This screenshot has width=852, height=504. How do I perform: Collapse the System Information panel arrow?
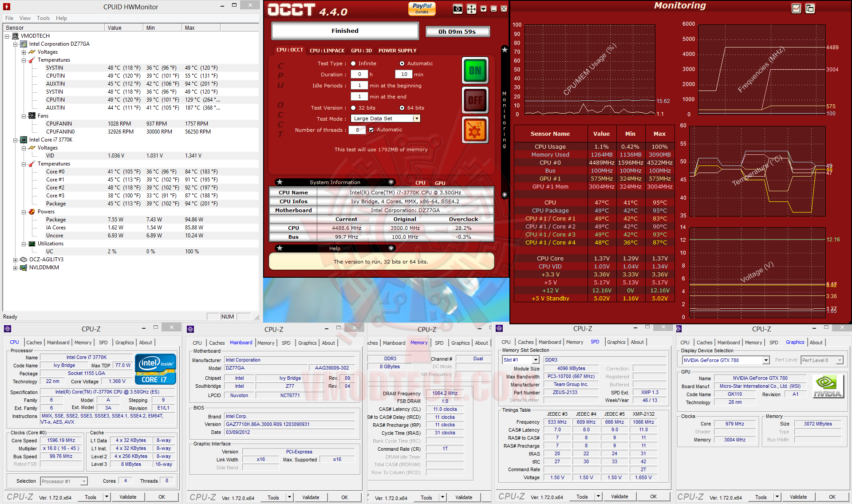click(391, 182)
